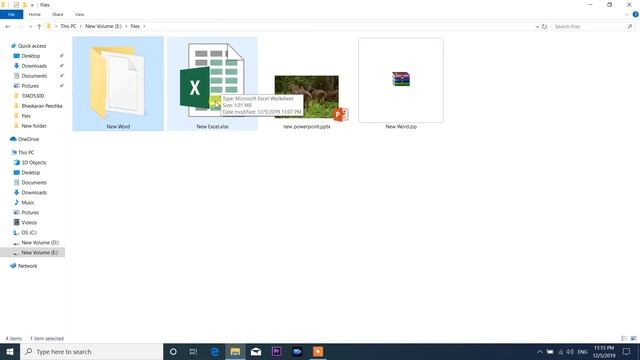Open the Action Center notifications icon

point(627,351)
